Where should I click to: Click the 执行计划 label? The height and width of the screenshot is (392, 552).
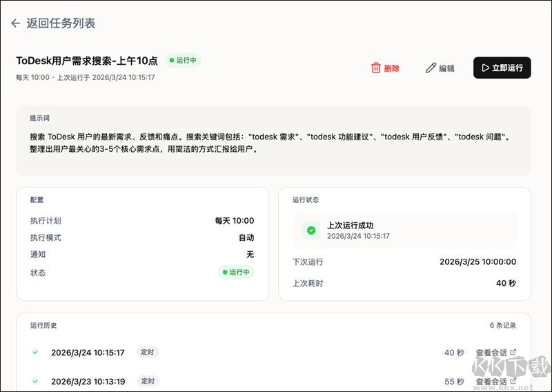tap(46, 221)
